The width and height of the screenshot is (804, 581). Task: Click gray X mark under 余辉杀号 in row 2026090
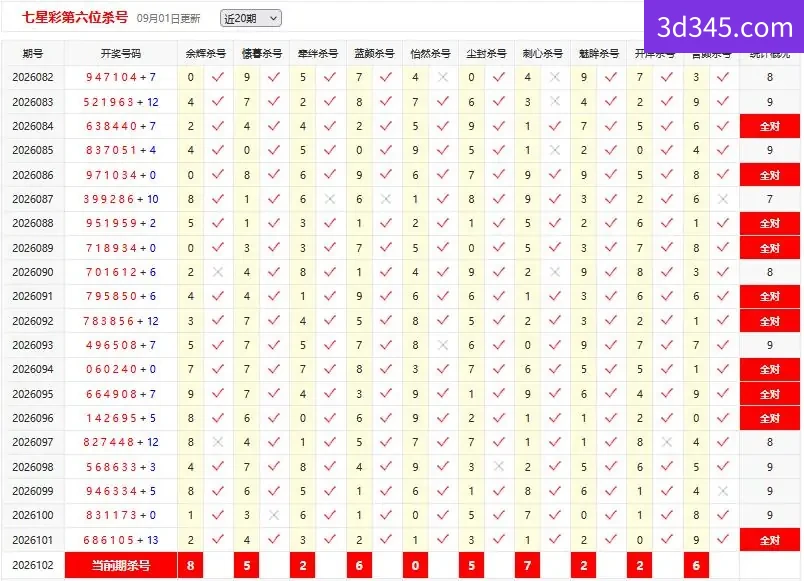pos(218,272)
